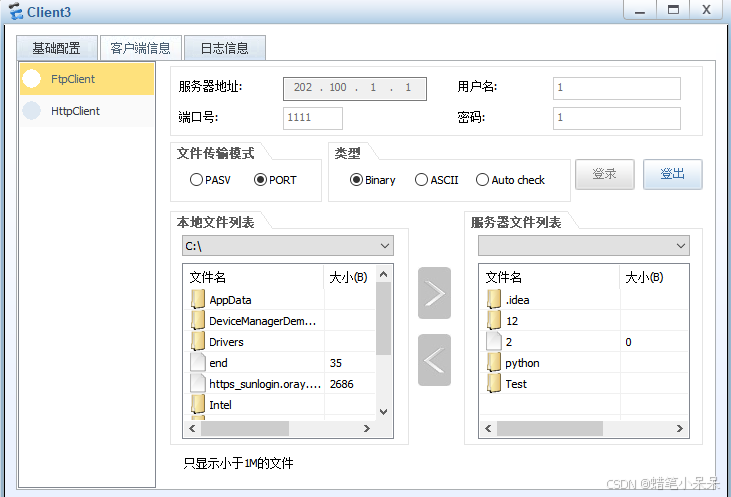Select the https_sunlogin.oray file icon
Viewport: 731px width, 497px height.
point(198,383)
